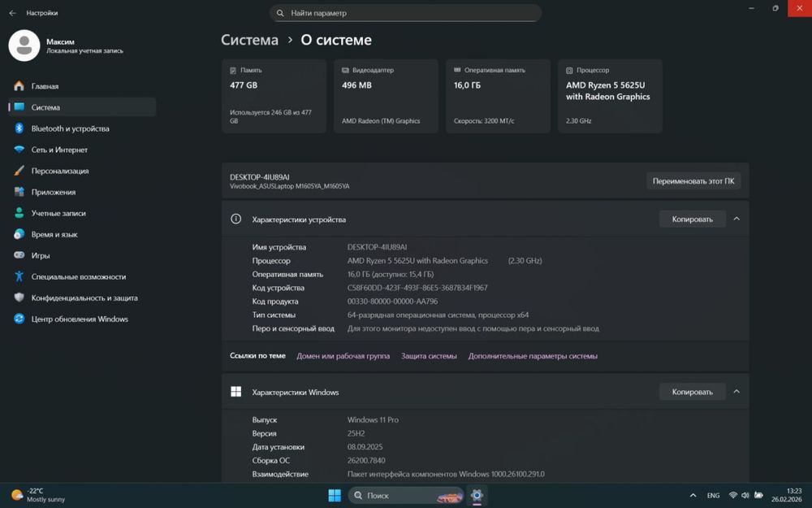Click the volume tray icon
The height and width of the screenshot is (508, 812).
(x=745, y=495)
